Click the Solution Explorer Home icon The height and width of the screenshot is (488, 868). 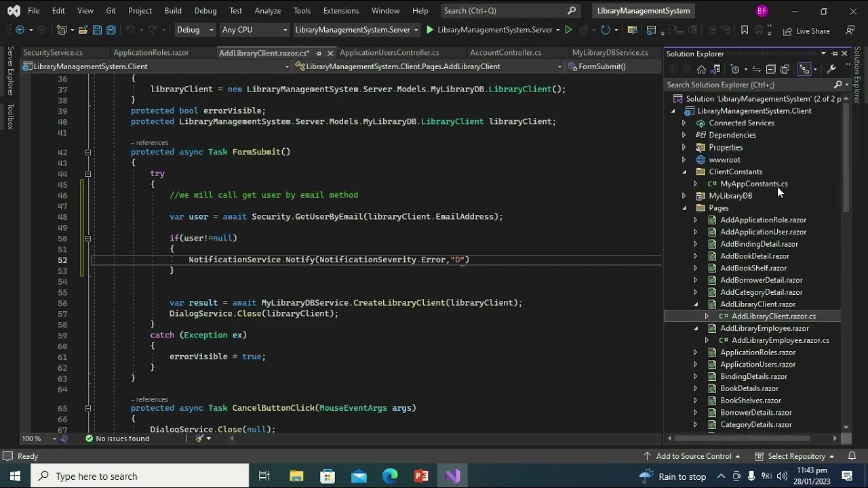pyautogui.click(x=701, y=69)
